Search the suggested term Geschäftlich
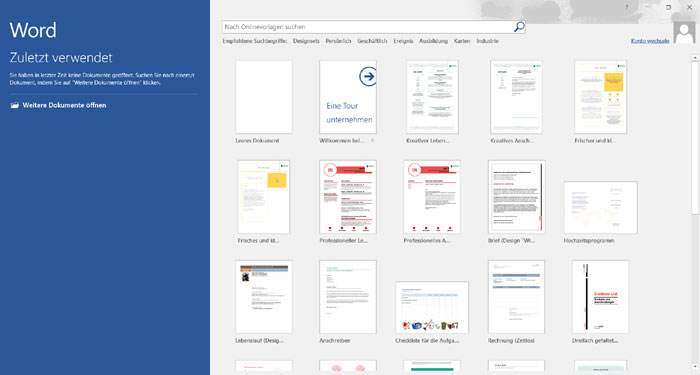 point(372,41)
